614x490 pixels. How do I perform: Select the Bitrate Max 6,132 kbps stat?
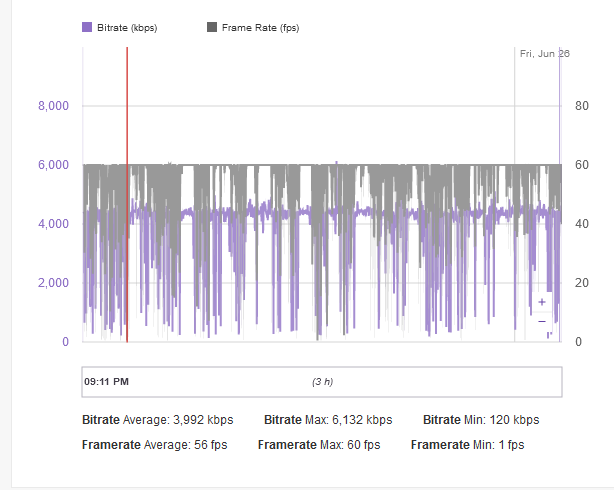click(328, 420)
